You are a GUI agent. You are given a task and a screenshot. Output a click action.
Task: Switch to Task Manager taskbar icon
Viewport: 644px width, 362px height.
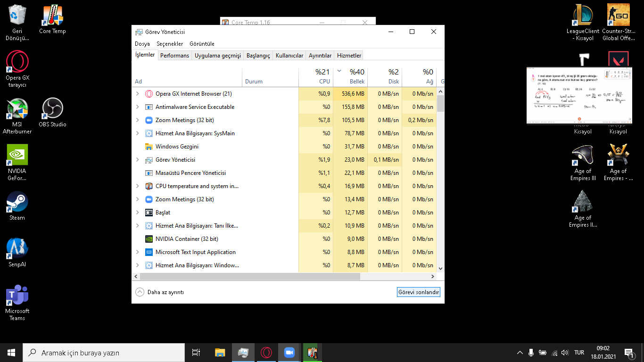coord(243,353)
